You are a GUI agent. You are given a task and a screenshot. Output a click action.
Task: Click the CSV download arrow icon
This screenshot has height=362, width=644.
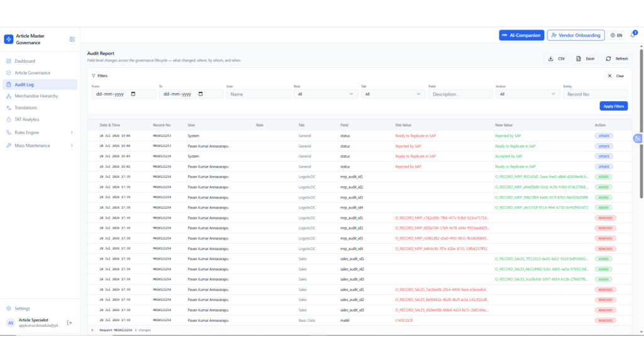click(x=551, y=58)
